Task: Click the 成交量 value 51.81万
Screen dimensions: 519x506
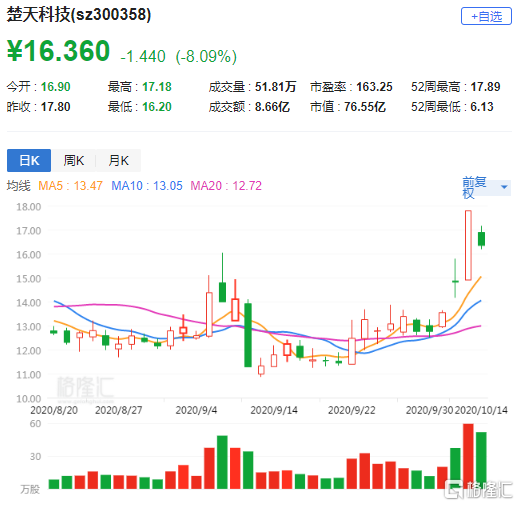Action: click(x=276, y=87)
